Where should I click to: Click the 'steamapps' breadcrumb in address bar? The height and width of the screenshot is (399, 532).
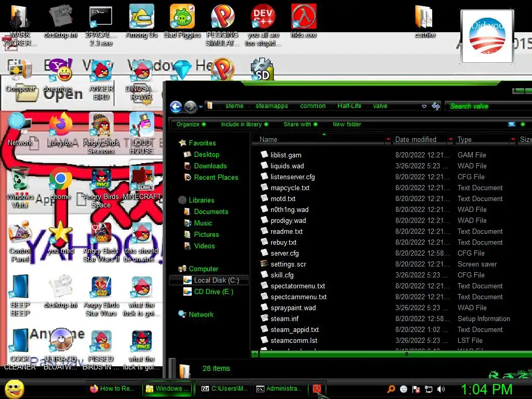(271, 106)
